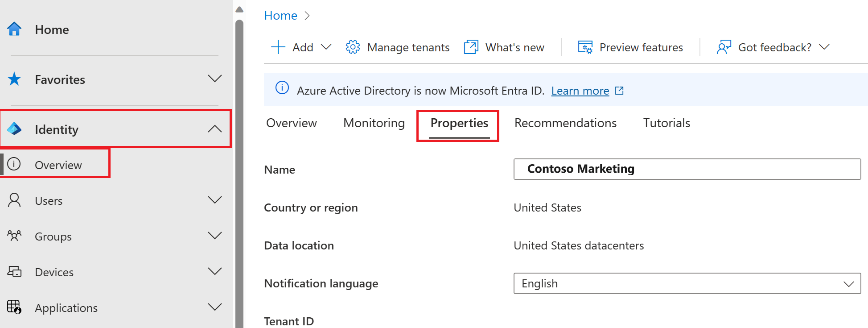Click the Got feedback? button
This screenshot has width=868, height=328.
coord(773,47)
